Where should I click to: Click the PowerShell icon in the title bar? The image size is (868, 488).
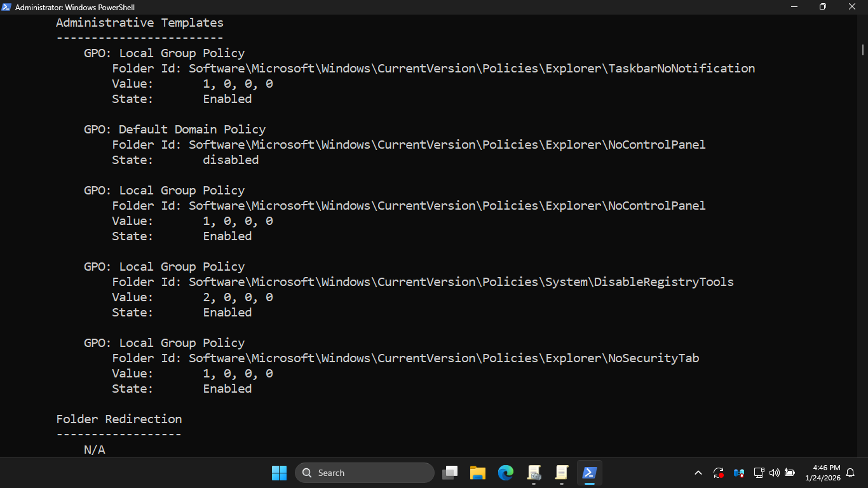[x=7, y=7]
